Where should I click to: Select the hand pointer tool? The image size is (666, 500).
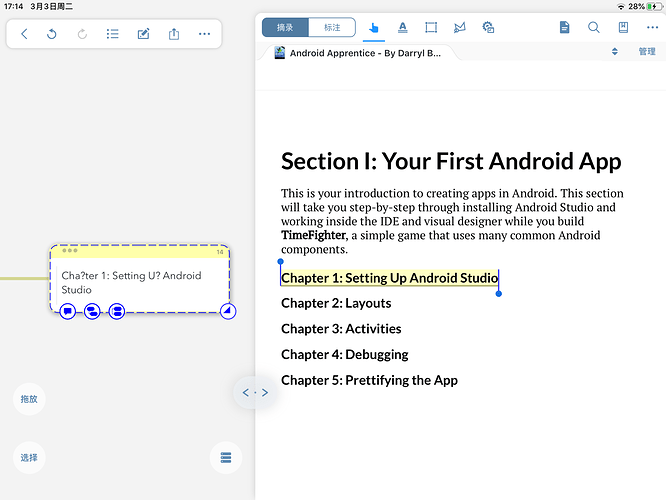click(374, 28)
